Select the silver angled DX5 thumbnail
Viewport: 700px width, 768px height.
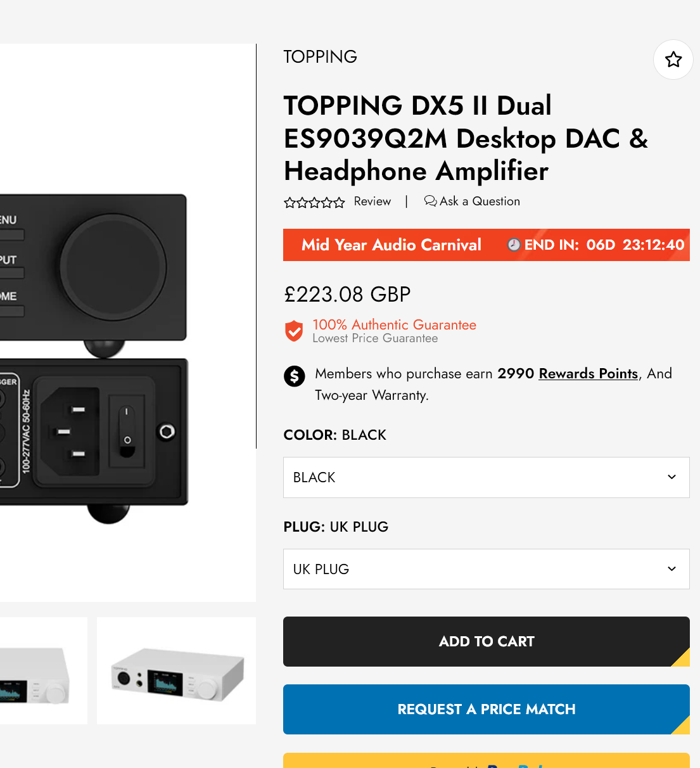click(x=176, y=670)
